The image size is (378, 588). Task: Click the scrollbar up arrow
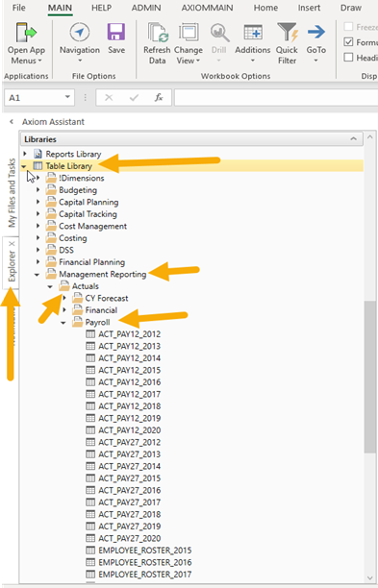(x=370, y=137)
